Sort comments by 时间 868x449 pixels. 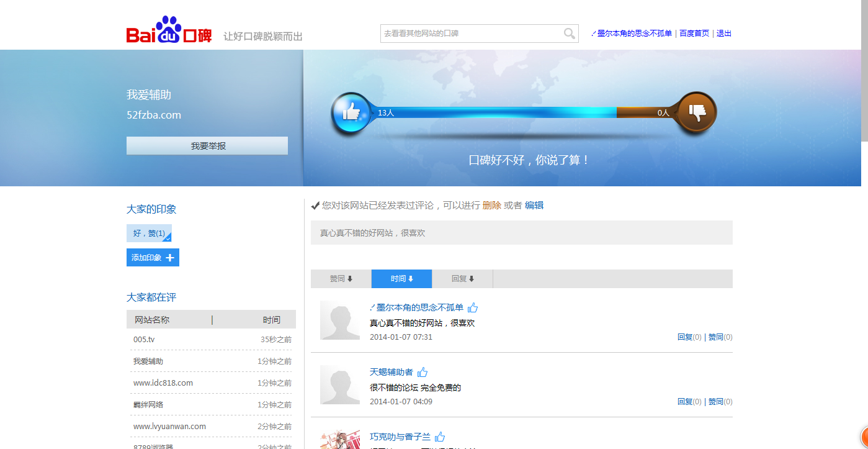tap(402, 279)
